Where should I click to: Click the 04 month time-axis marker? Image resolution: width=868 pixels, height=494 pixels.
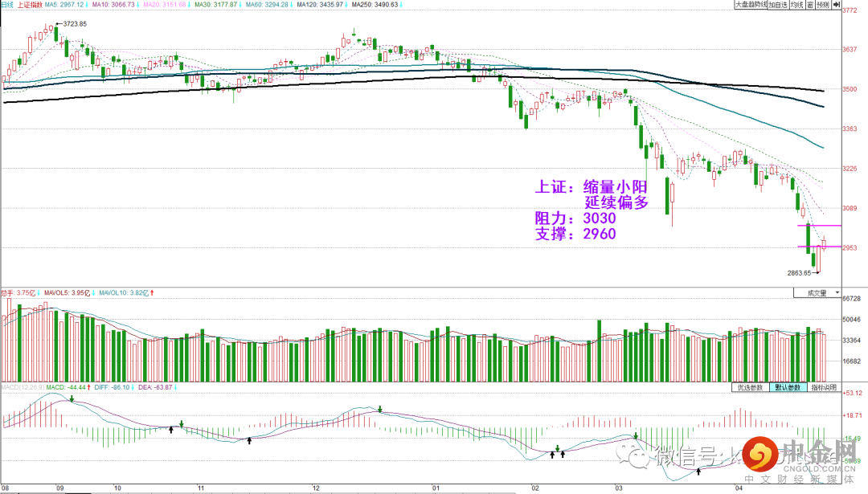point(739,488)
